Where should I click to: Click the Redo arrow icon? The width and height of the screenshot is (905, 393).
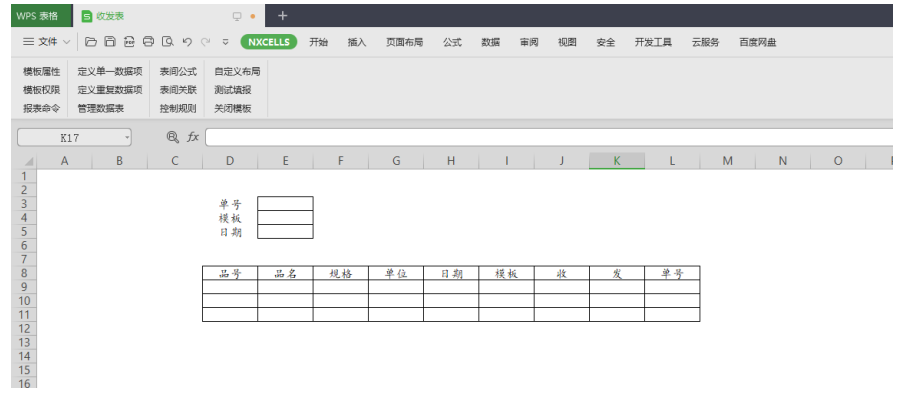click(x=205, y=42)
